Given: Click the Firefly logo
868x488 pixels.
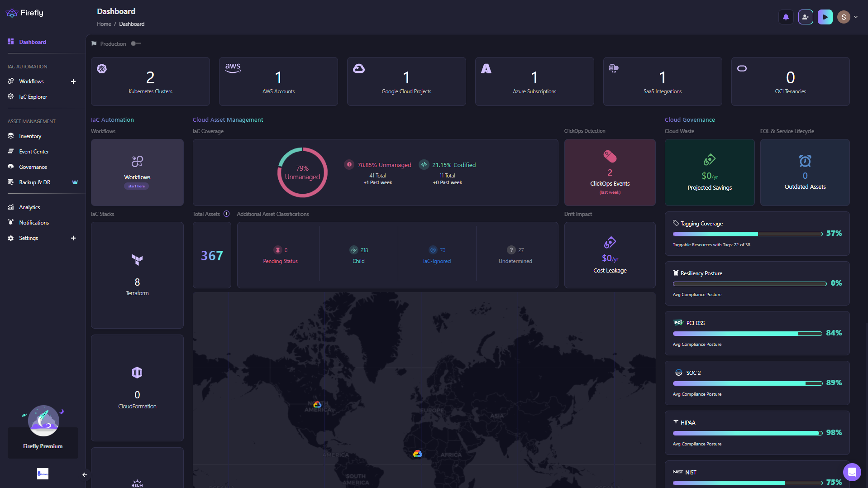Looking at the screenshot, I should pos(25,13).
